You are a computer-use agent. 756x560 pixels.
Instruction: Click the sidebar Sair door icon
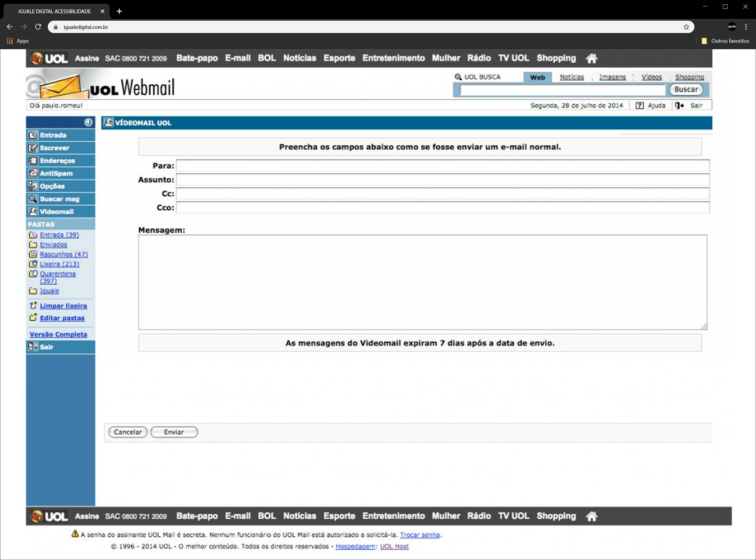coord(33,346)
